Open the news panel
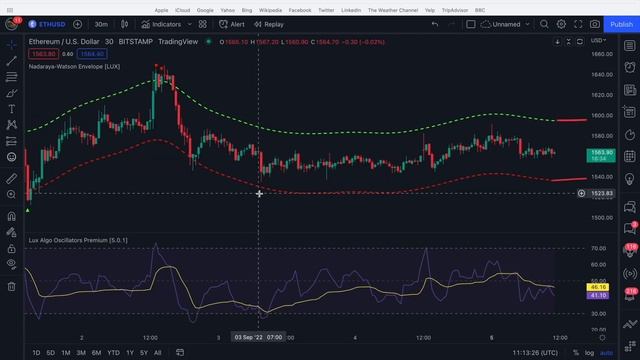Viewport: 640px width, 360px height. tap(630, 90)
